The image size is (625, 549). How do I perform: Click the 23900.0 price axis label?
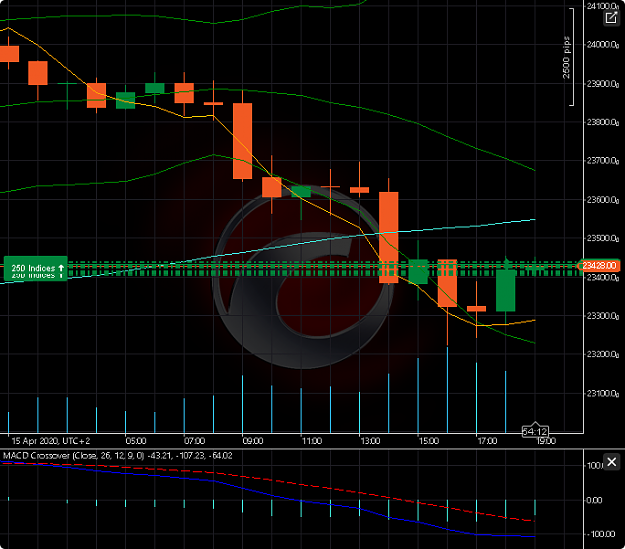coord(602,84)
